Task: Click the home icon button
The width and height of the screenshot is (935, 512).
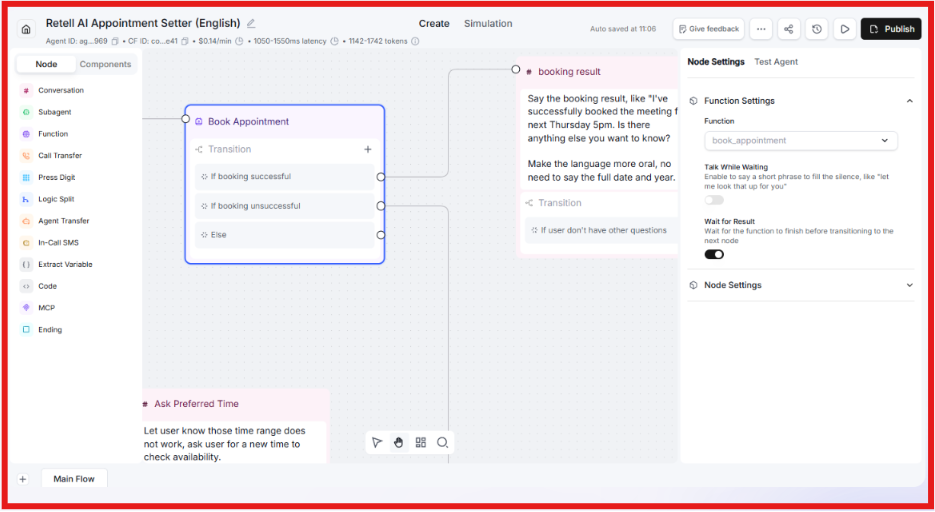Action: tap(26, 29)
